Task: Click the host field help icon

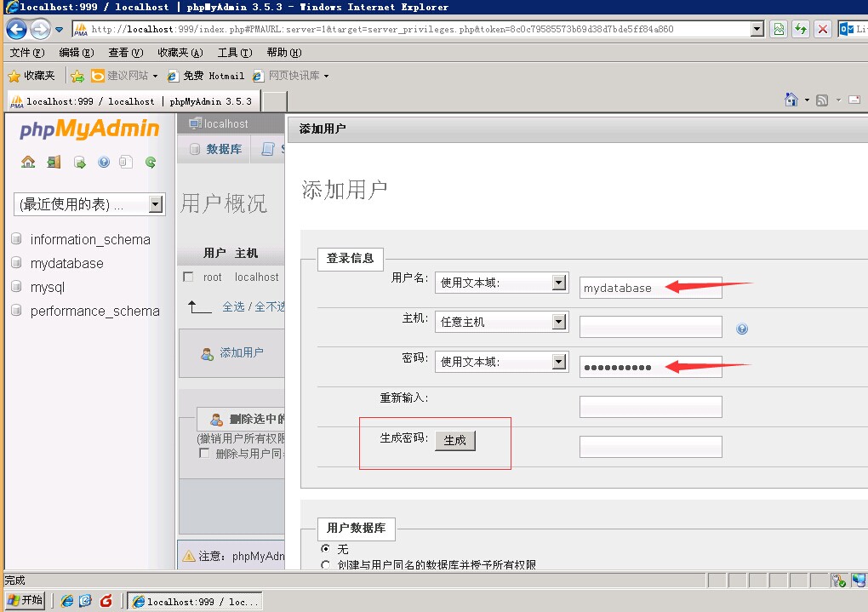Action: click(742, 329)
